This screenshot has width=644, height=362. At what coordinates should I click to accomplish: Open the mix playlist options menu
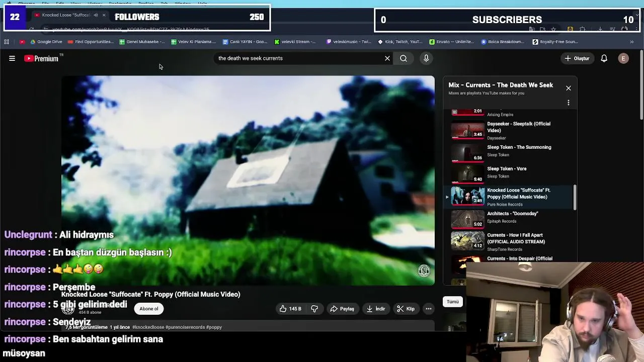569,103
